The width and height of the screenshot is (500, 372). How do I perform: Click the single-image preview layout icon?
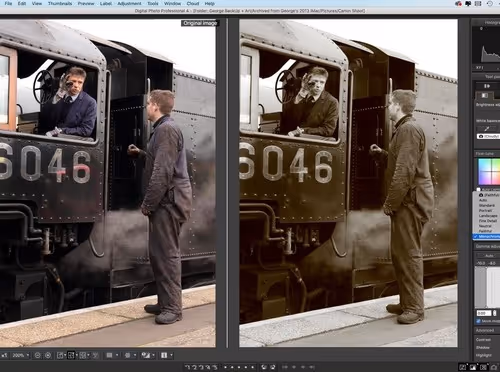click(60, 355)
